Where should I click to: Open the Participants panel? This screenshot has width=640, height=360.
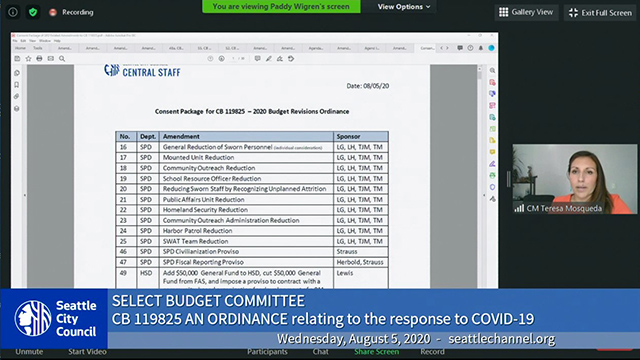pyautogui.click(x=267, y=351)
